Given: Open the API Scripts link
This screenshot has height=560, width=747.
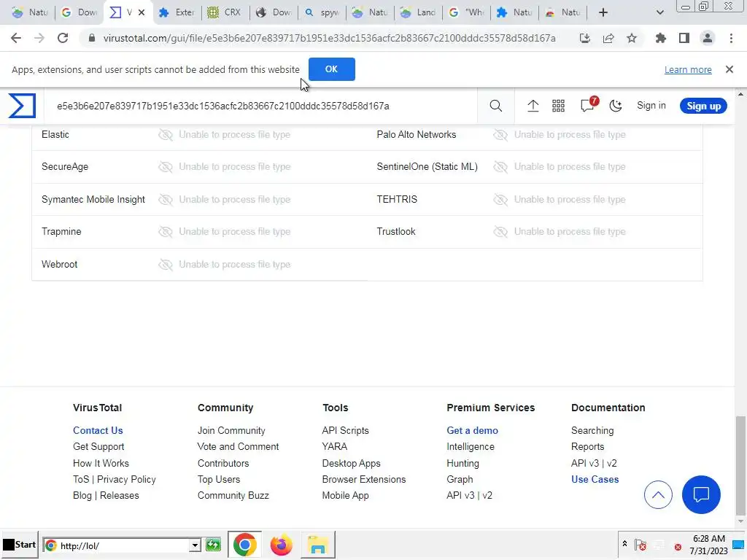Looking at the screenshot, I should 345,430.
